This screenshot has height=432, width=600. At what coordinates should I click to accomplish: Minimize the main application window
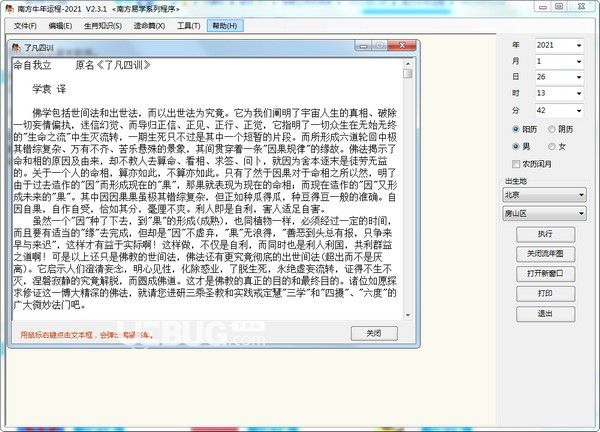[x=543, y=7]
